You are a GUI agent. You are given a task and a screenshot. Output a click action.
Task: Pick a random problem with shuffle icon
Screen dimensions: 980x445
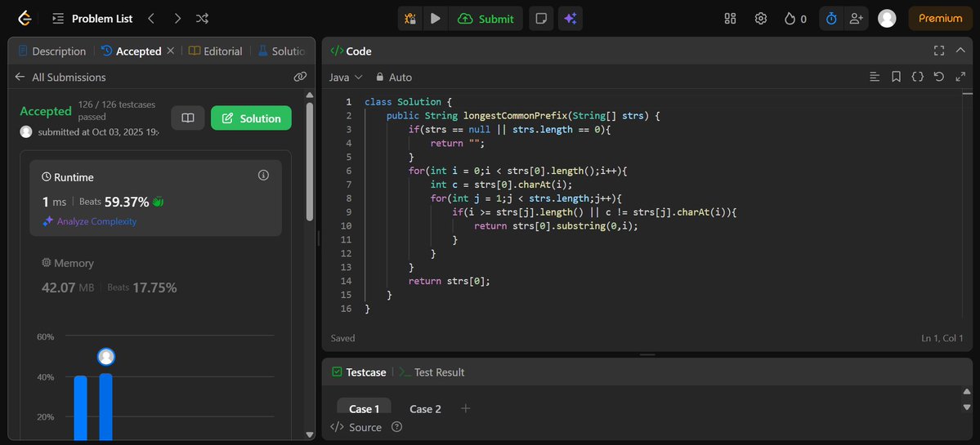202,19
